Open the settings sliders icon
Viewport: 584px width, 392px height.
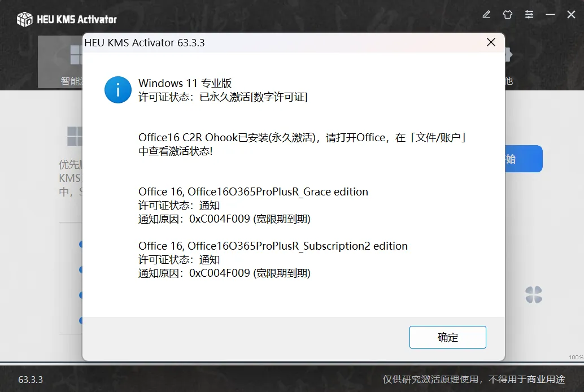529,15
